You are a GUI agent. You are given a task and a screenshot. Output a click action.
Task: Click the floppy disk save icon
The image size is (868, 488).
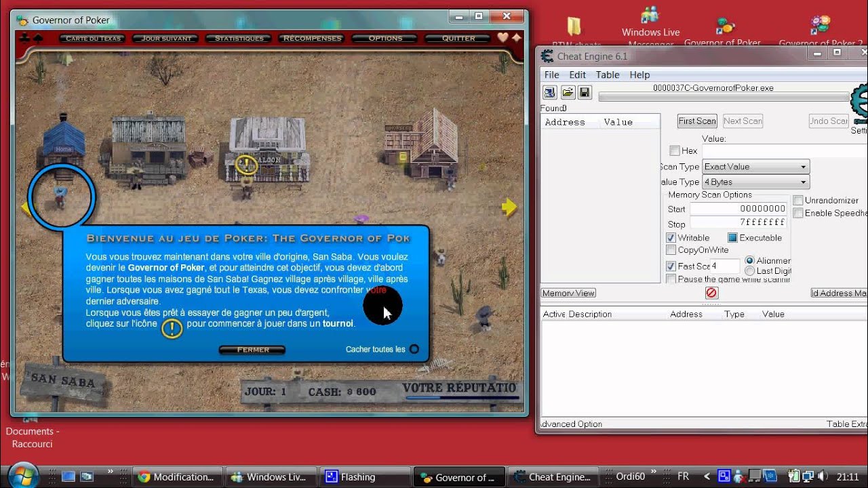(x=585, y=92)
